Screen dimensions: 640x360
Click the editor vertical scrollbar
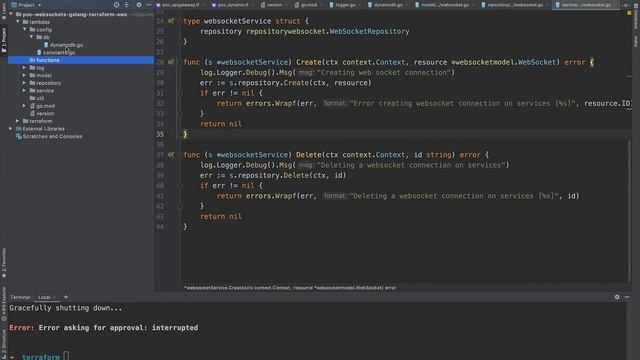[x=629, y=210]
